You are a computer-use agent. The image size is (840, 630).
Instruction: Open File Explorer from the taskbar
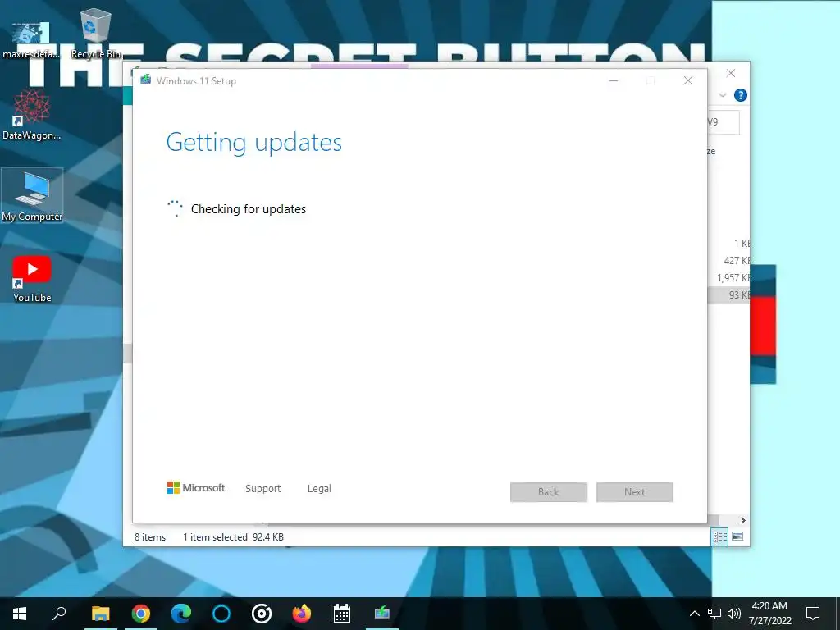[100, 614]
